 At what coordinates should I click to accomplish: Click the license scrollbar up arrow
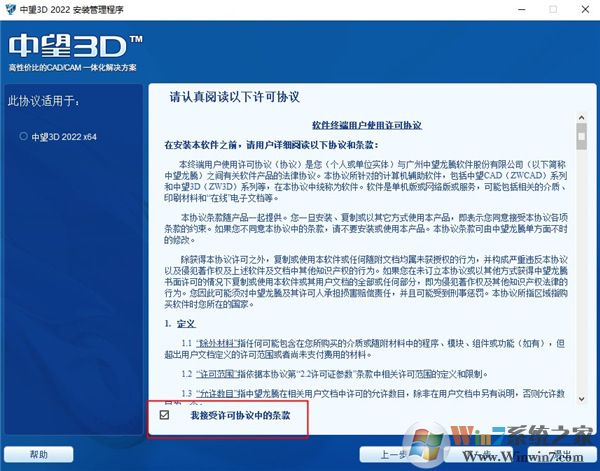(x=582, y=117)
